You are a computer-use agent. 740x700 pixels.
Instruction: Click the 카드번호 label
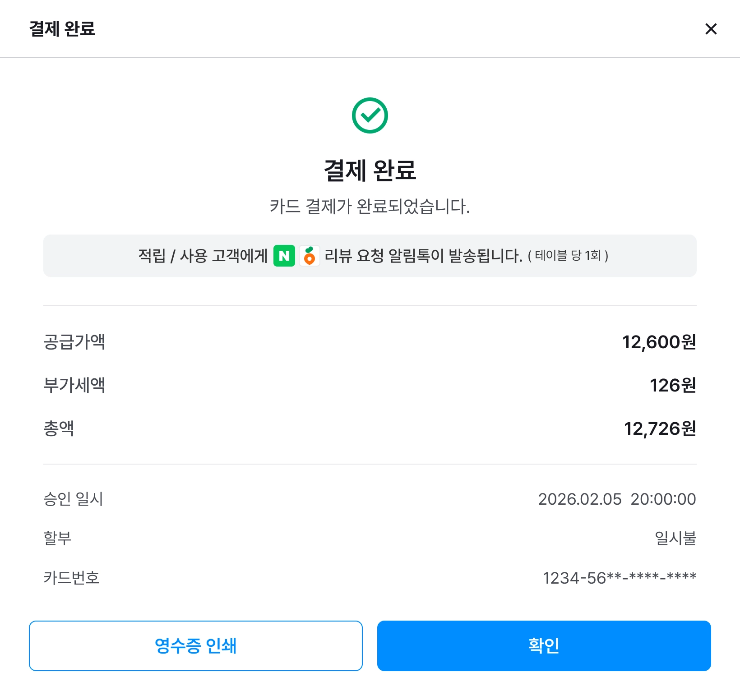[71, 578]
